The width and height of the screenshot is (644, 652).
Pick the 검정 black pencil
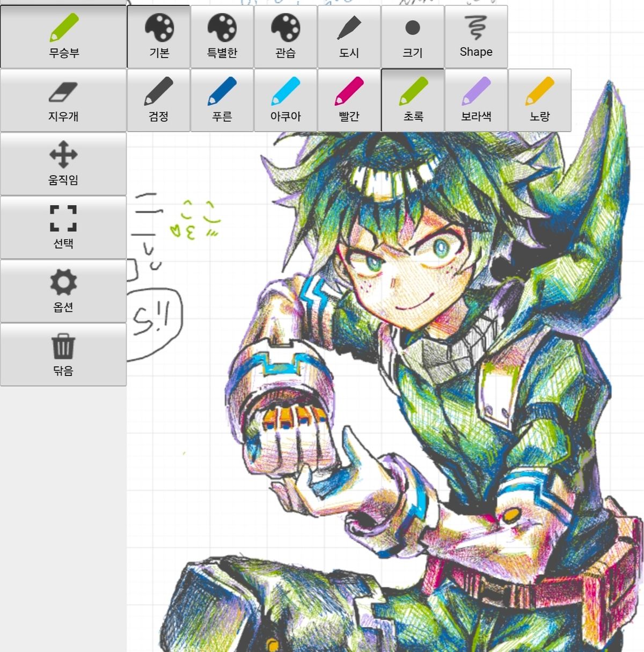(159, 100)
